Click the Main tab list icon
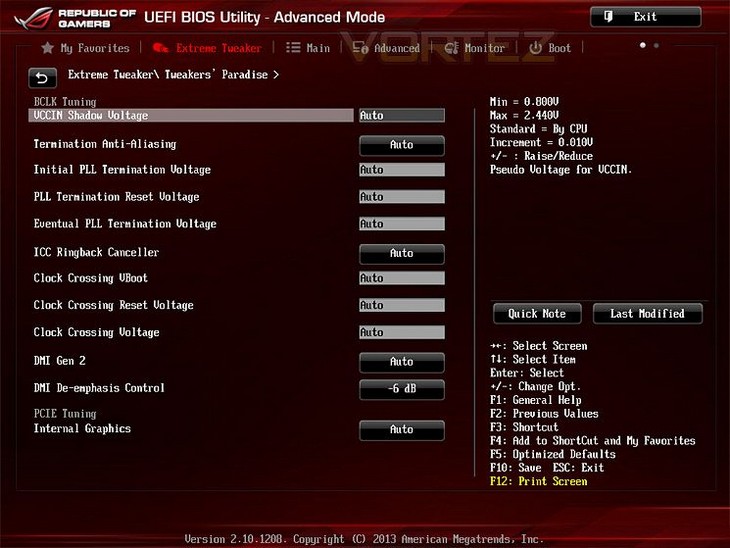This screenshot has width=730, height=548. (293, 47)
